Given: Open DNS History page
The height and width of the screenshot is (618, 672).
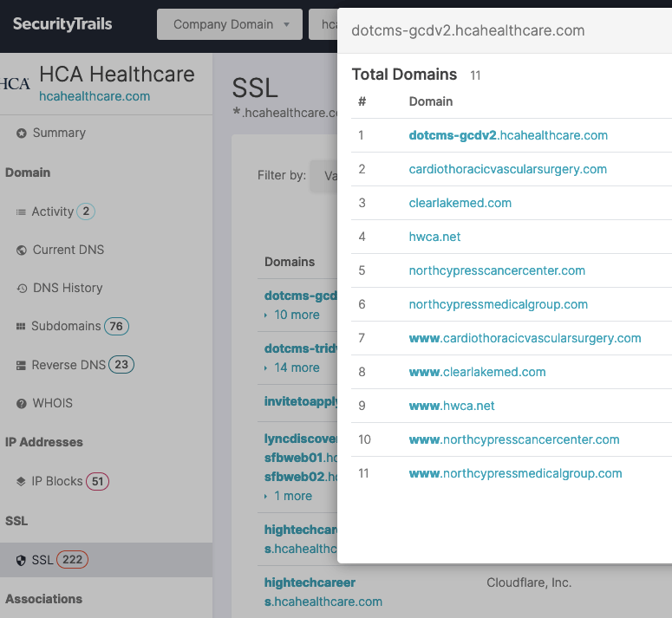Looking at the screenshot, I should pyautogui.click(x=68, y=288).
